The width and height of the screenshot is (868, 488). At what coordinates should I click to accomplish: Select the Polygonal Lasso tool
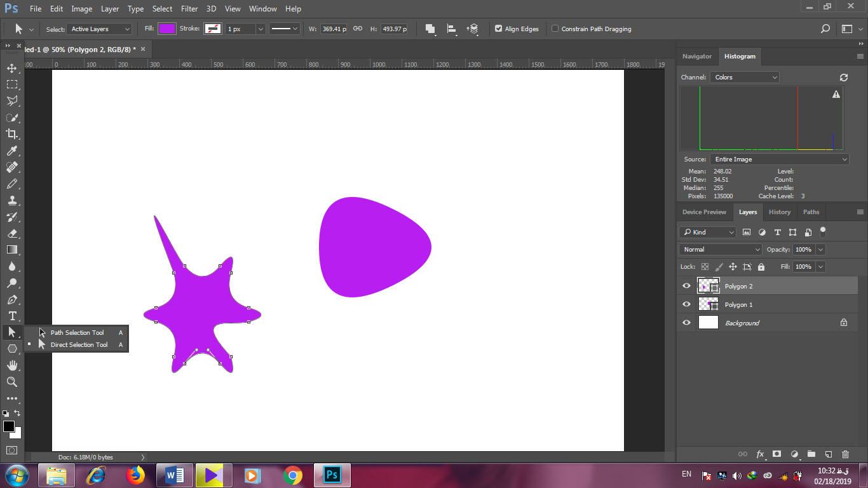pyautogui.click(x=12, y=101)
